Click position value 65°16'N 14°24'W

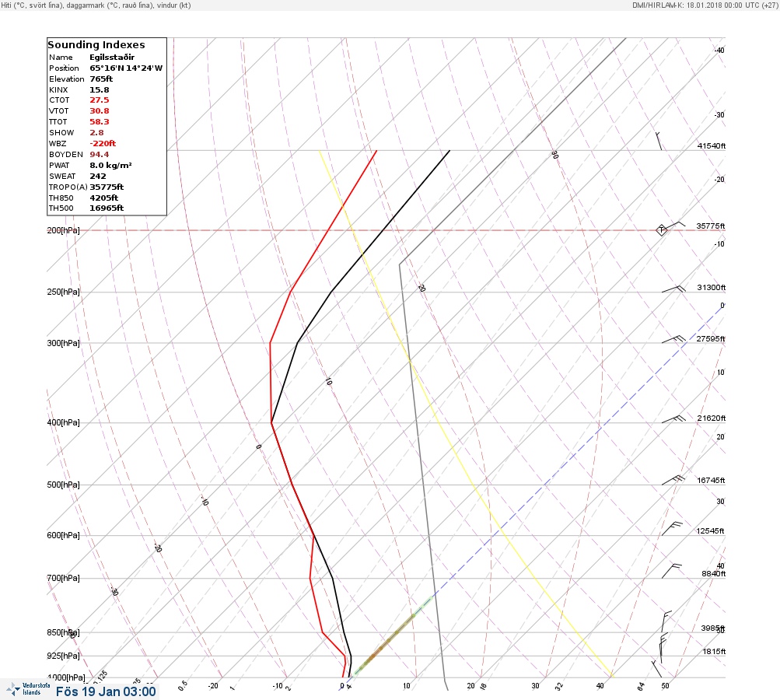pyautogui.click(x=126, y=68)
